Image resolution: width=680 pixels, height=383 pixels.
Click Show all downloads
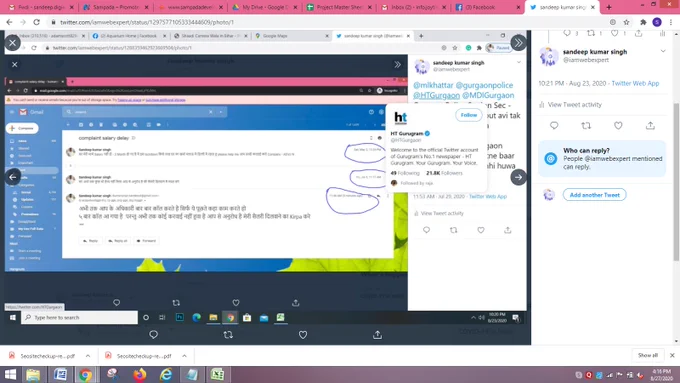click(648, 355)
